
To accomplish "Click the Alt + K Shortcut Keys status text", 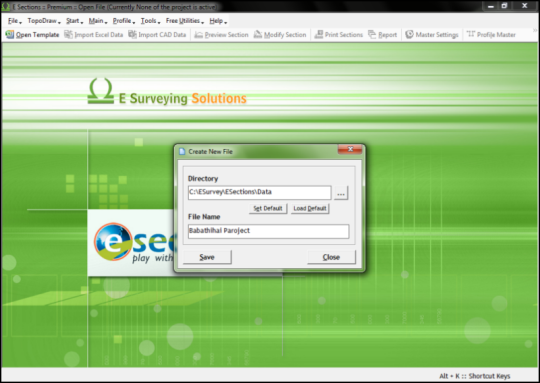I will [x=475, y=376].
